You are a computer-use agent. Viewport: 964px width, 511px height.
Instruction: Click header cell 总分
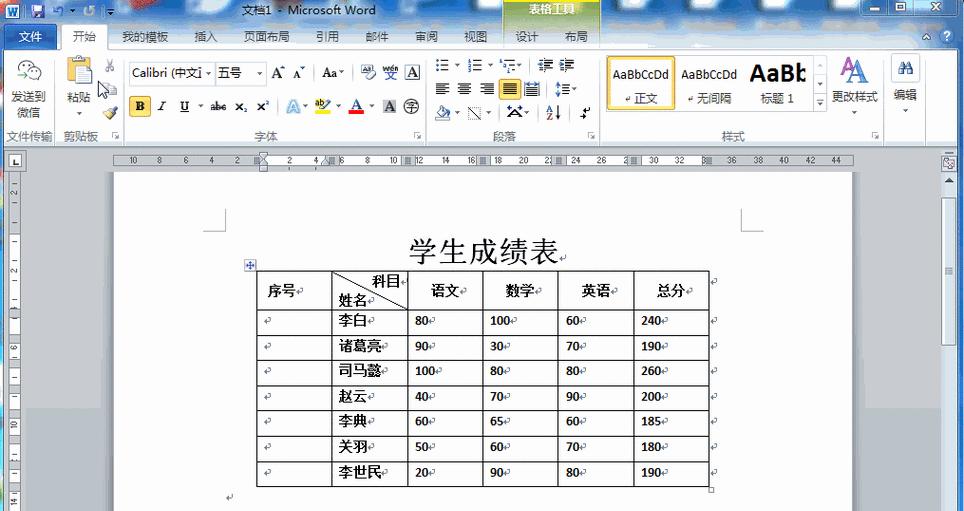coord(671,291)
